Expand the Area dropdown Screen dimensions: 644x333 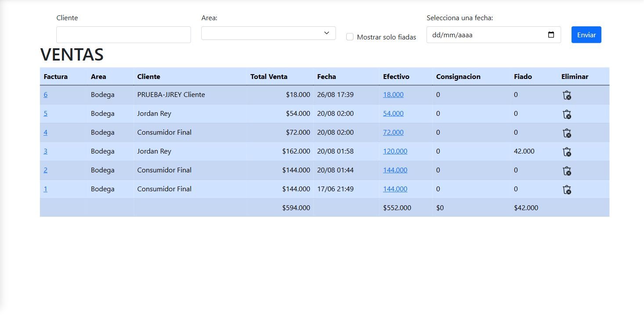pyautogui.click(x=268, y=33)
